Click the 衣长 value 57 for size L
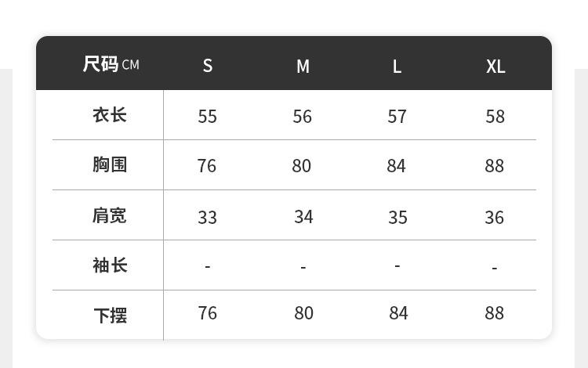This screenshot has width=588, height=368. (397, 117)
